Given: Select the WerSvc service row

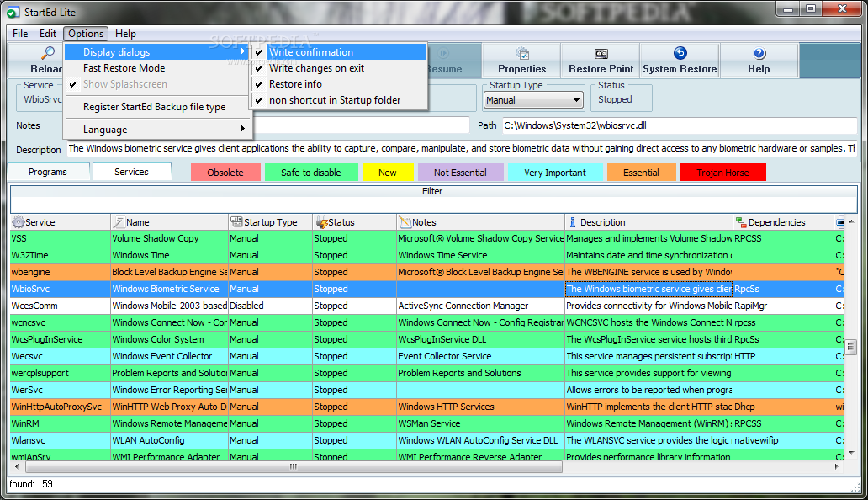Looking at the screenshot, I should (x=426, y=390).
